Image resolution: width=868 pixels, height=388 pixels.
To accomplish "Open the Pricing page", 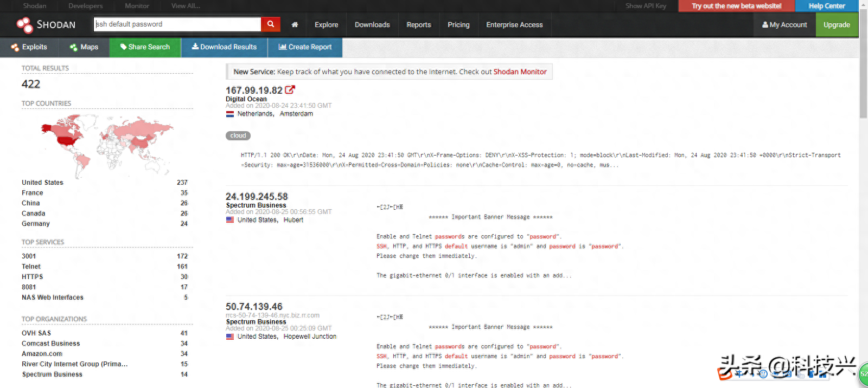I will pyautogui.click(x=458, y=25).
